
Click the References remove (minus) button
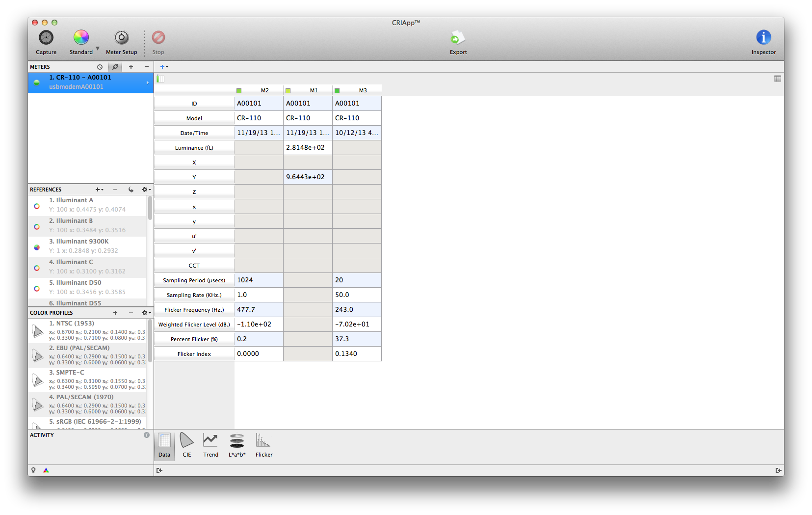coord(115,190)
